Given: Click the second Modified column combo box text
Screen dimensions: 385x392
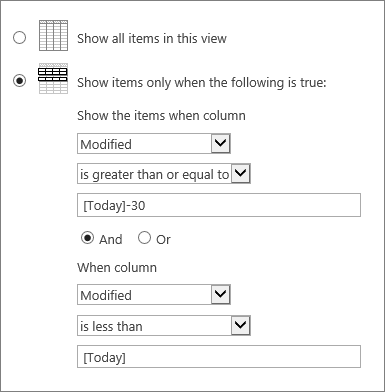Looking at the screenshot, I should (x=106, y=295).
